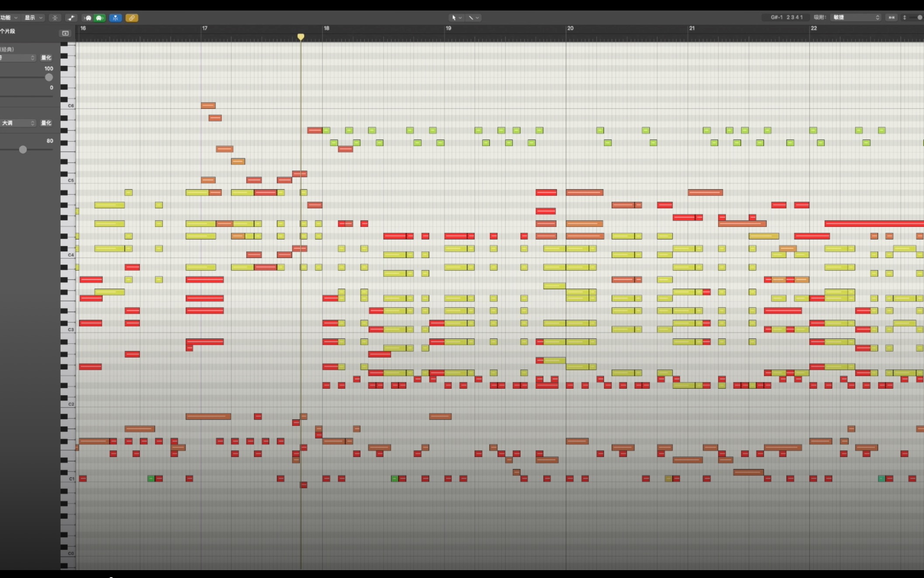Image resolution: width=924 pixels, height=578 pixels.
Task: Click bar 18 in the ruler
Action: (326, 28)
